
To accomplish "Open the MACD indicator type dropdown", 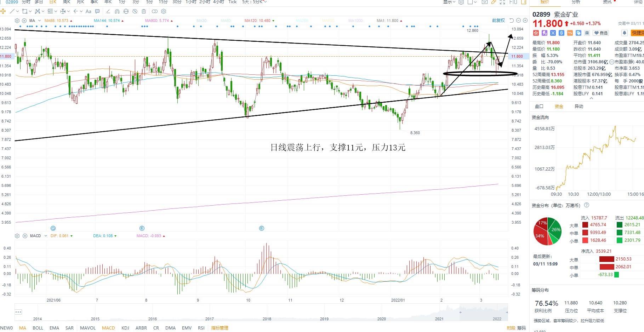I will [46, 236].
